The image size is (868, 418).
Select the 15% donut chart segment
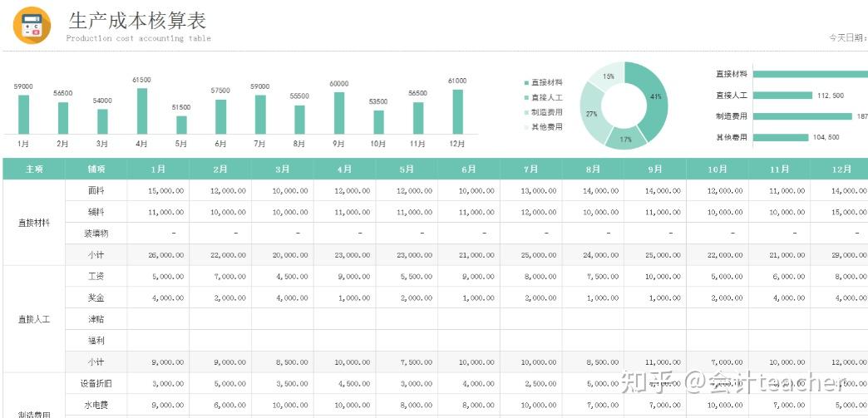click(x=609, y=76)
